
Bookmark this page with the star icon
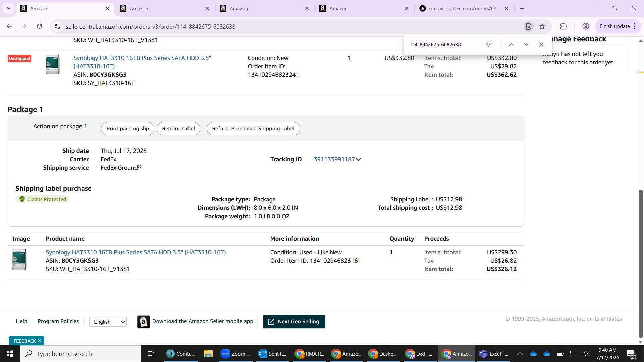542,26
